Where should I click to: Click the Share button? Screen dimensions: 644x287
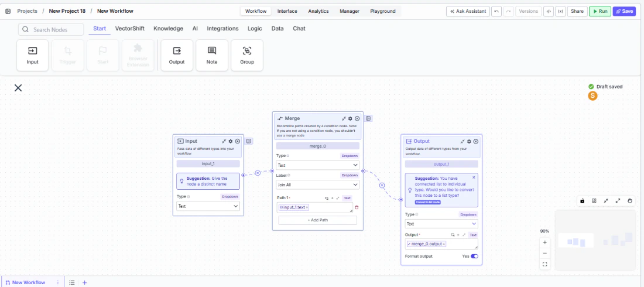pyautogui.click(x=577, y=11)
